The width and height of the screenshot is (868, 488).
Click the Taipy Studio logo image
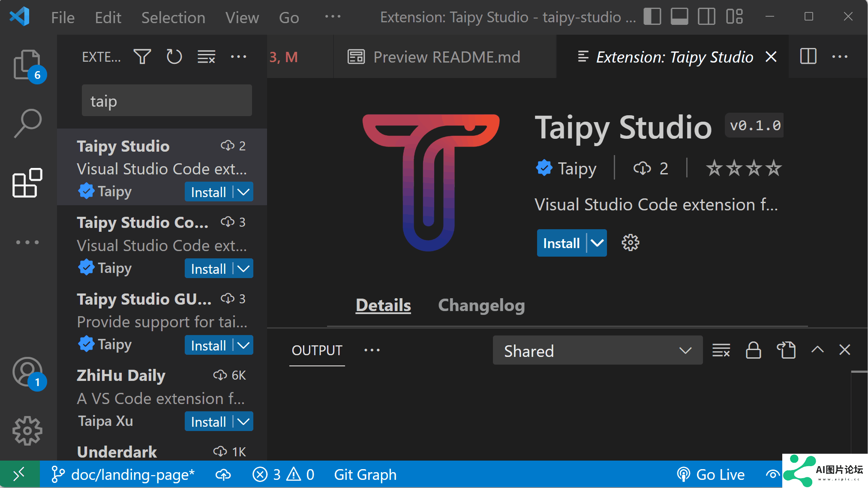pyautogui.click(x=431, y=183)
